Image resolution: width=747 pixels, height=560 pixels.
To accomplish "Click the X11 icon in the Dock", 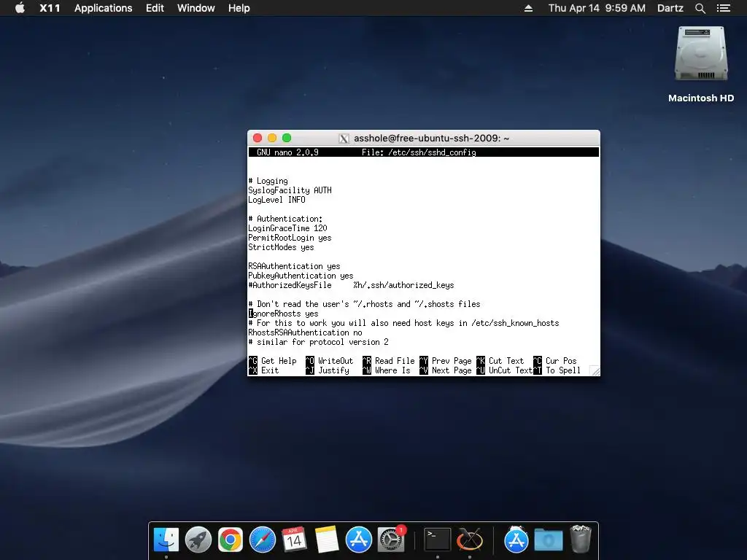I will point(470,540).
